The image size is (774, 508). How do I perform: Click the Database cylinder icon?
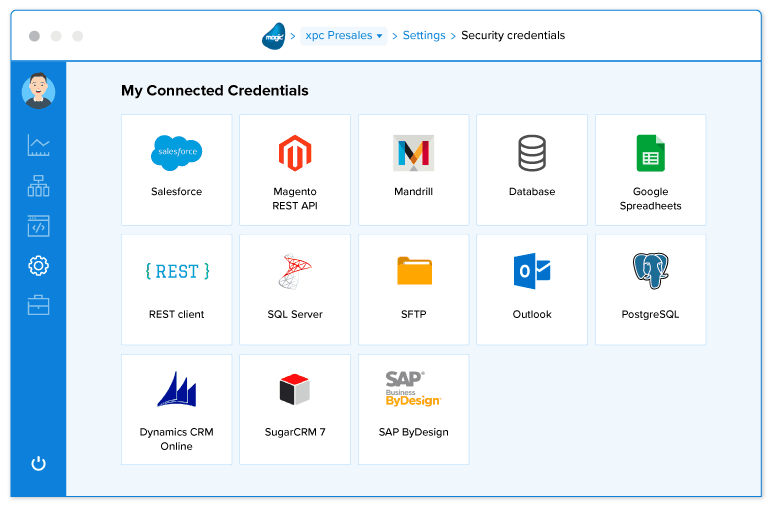point(531,153)
